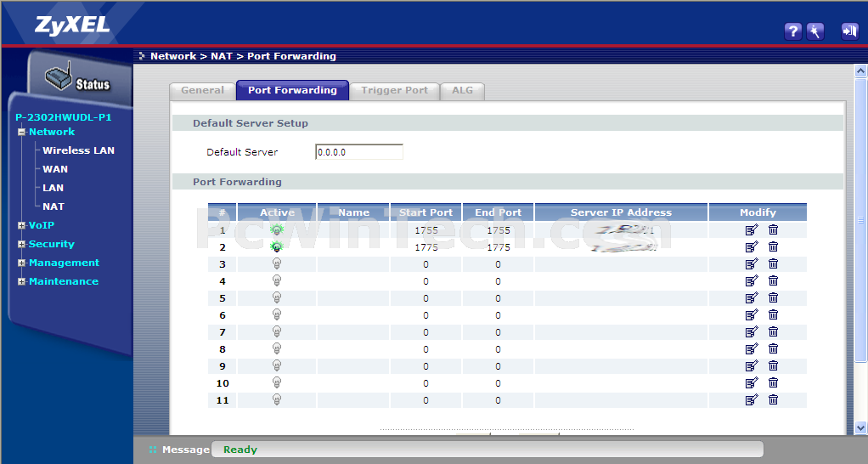Open the ALG tab
Screen dimensions: 868x464
coord(462,91)
